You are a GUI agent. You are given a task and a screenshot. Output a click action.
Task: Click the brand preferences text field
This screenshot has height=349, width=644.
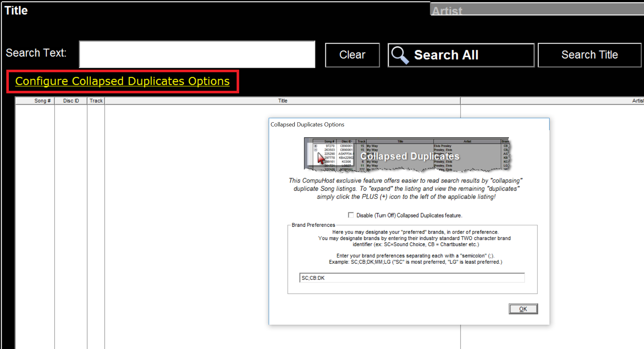411,278
